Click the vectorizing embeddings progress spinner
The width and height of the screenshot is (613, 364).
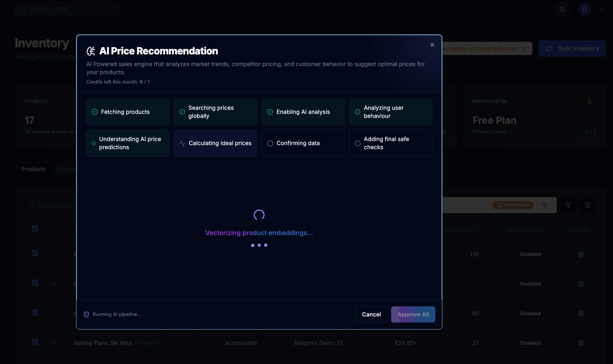pyautogui.click(x=259, y=215)
